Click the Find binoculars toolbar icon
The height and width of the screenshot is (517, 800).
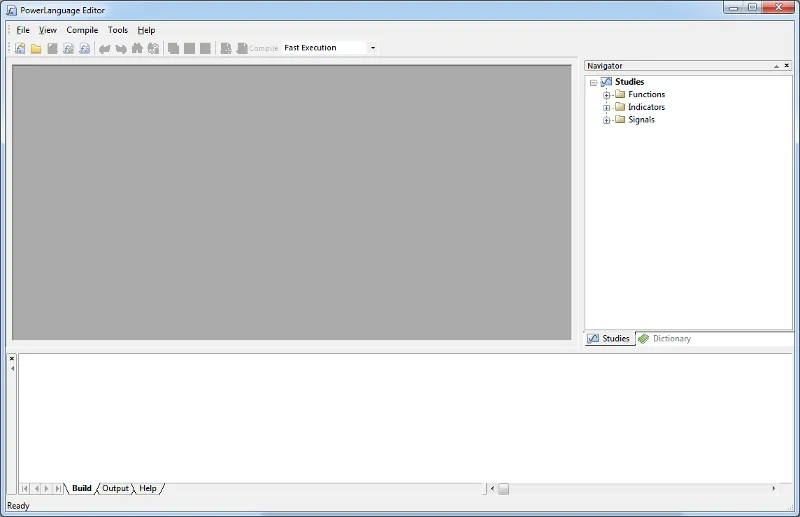pos(137,48)
